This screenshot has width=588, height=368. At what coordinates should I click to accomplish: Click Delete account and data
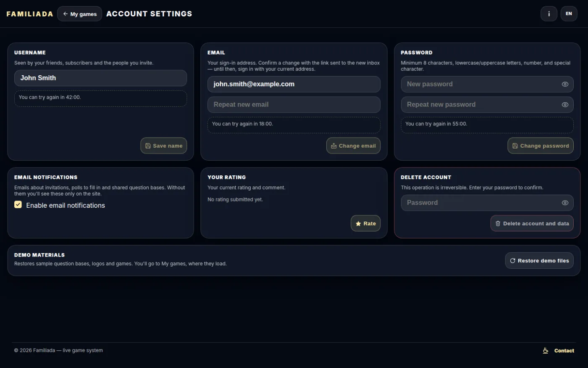532,224
